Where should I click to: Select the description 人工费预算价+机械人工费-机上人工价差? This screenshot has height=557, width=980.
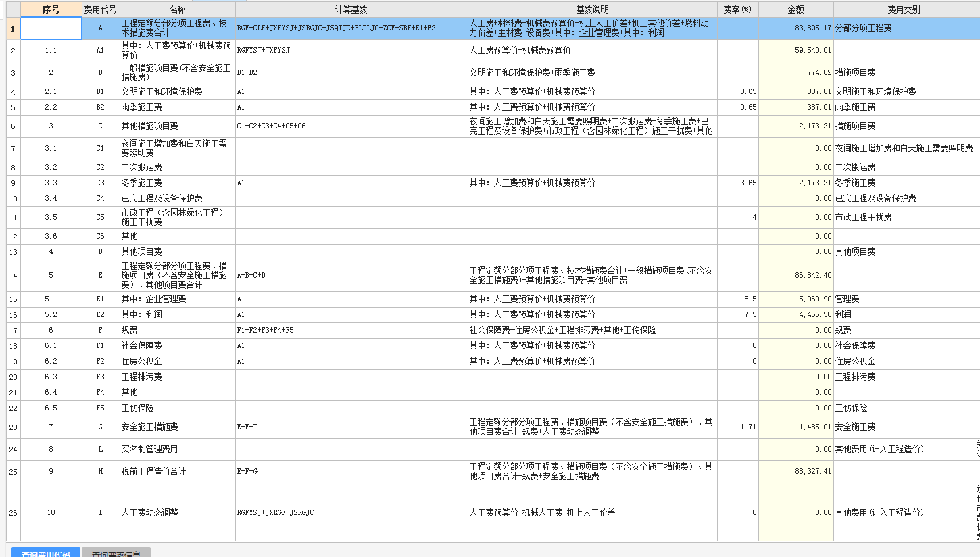click(593, 512)
